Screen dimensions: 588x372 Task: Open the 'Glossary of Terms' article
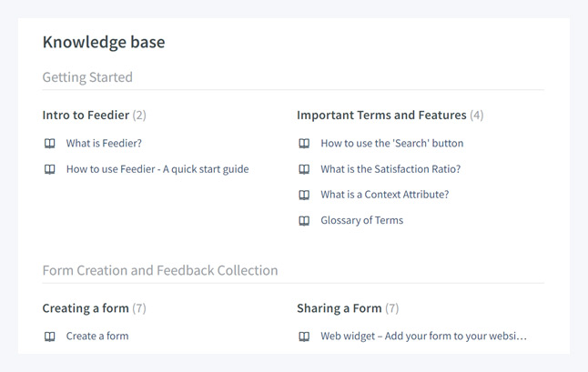(x=361, y=220)
